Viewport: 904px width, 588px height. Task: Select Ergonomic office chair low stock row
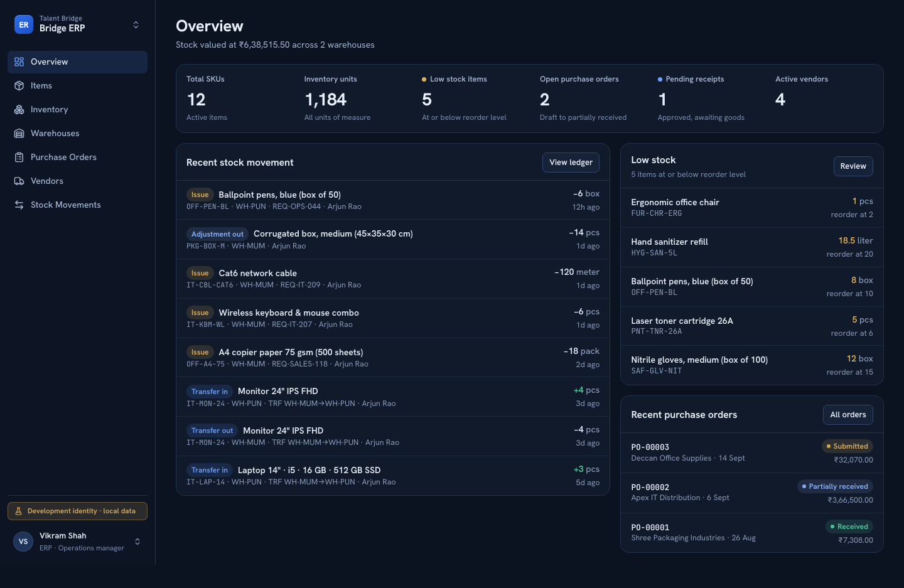click(751, 208)
